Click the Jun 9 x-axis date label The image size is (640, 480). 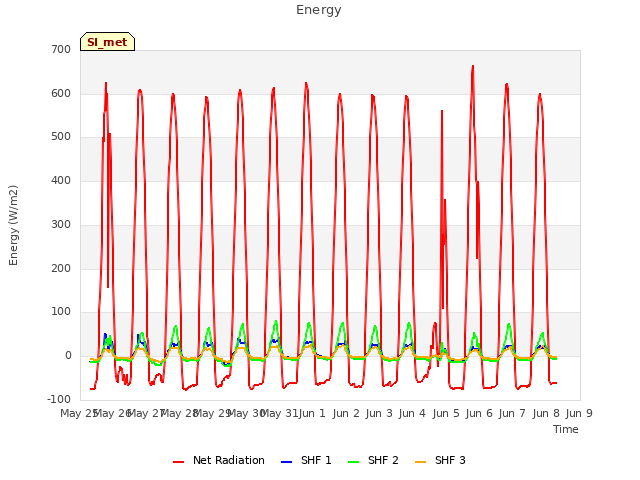point(579,413)
